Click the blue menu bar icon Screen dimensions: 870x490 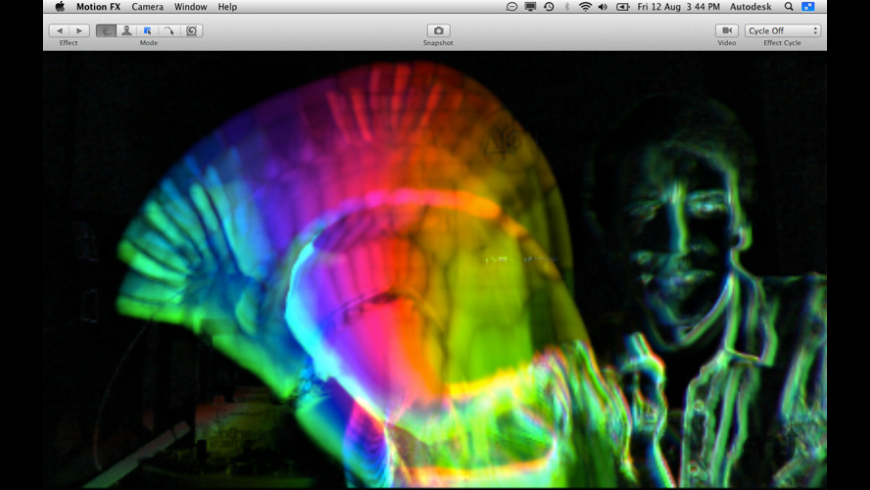(x=808, y=7)
